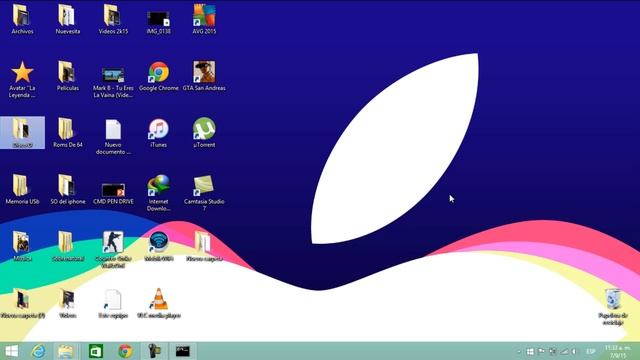Open the Archivos folder icon

(22, 19)
